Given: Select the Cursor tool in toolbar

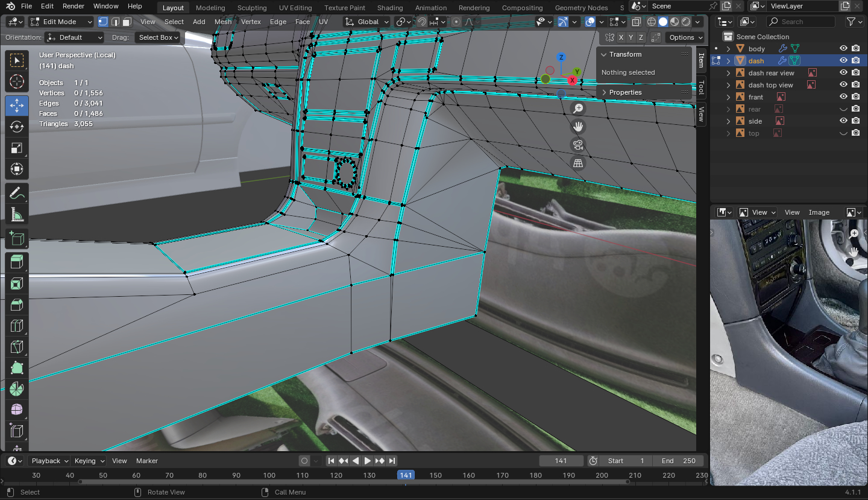Looking at the screenshot, I should (x=17, y=82).
